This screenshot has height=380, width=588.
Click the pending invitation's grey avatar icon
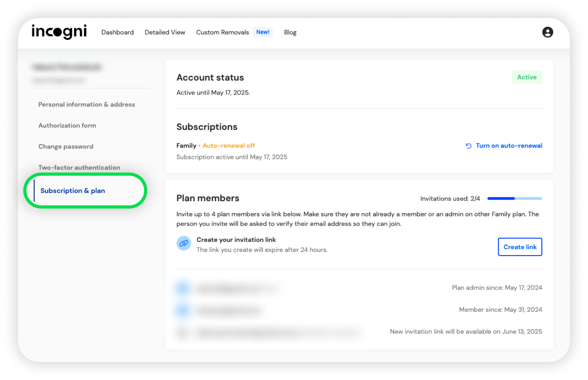[183, 332]
